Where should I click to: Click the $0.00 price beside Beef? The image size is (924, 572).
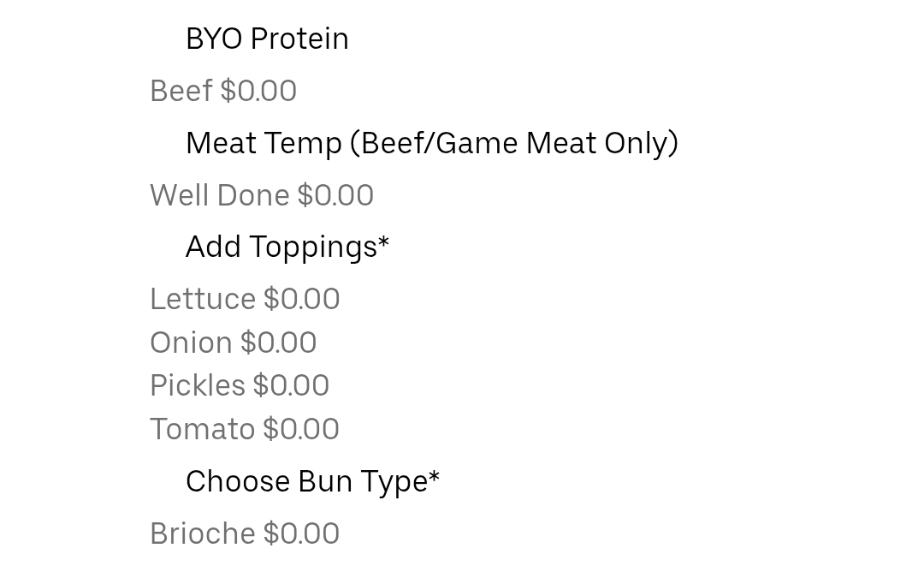click(x=258, y=91)
